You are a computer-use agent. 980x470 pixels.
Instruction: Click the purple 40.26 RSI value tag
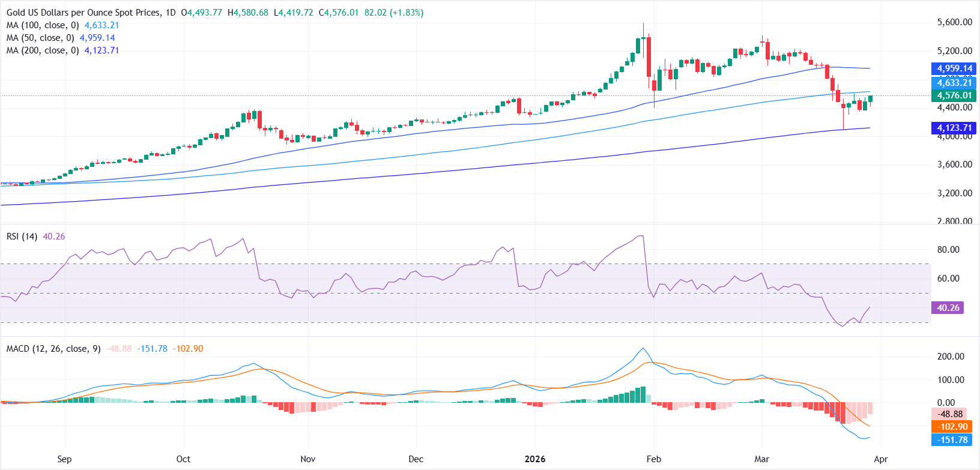[x=948, y=308]
